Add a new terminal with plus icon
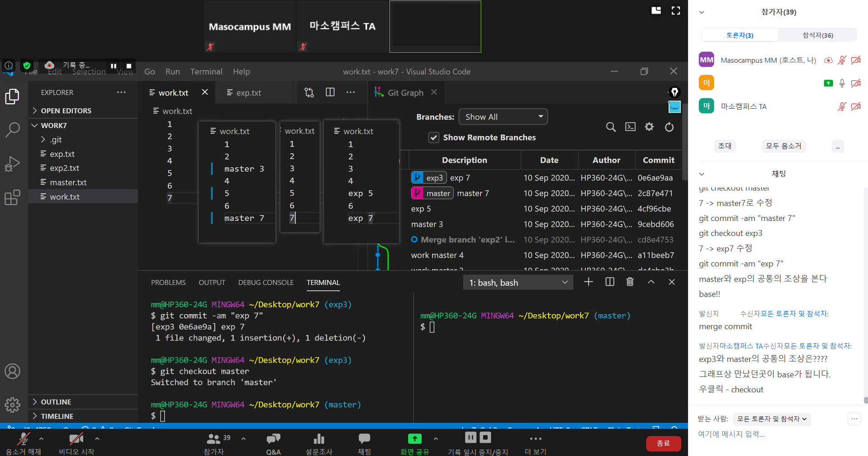 tap(589, 282)
